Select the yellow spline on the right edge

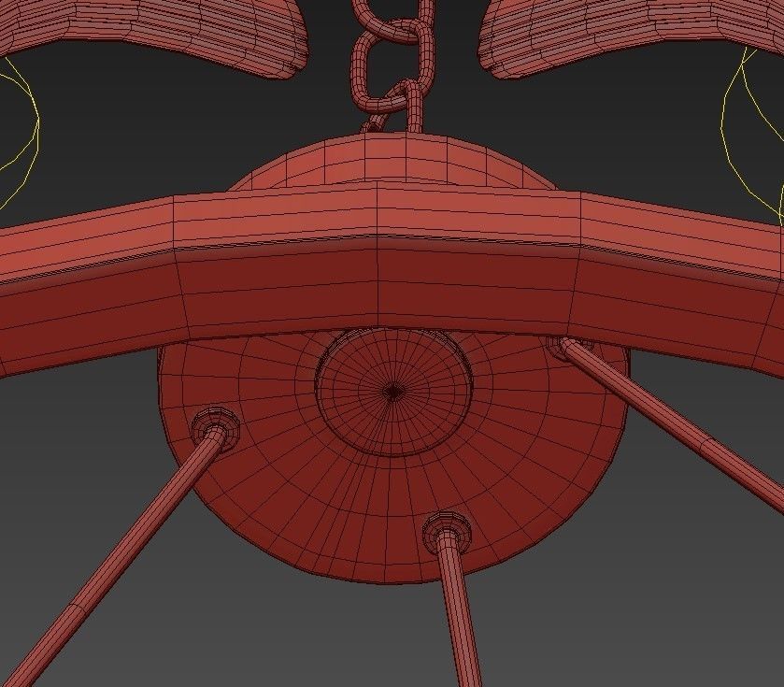point(752,135)
